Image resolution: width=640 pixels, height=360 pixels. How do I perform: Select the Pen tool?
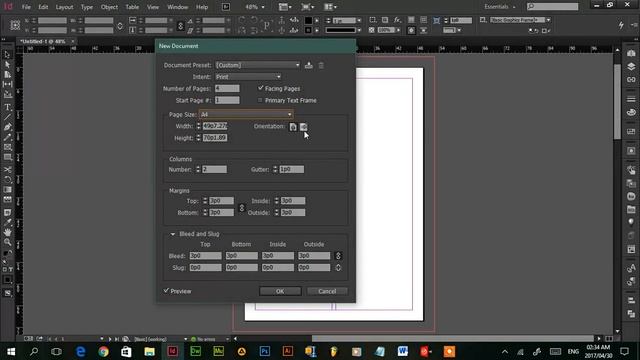click(7, 127)
